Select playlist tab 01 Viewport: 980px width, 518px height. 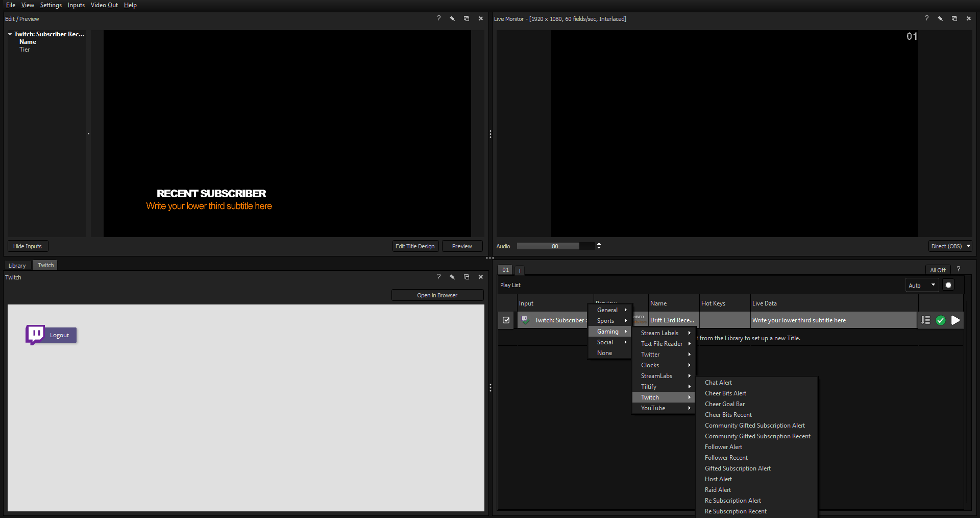505,270
